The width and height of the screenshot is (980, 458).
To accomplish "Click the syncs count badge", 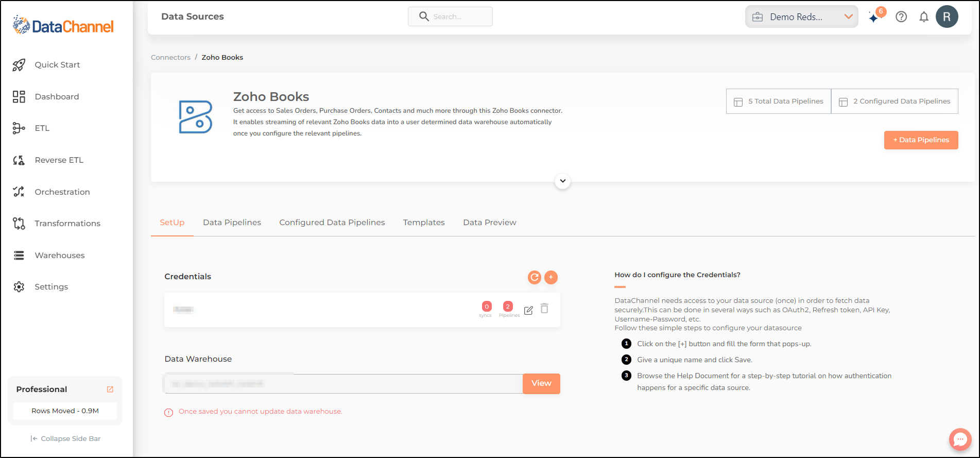I will click(x=487, y=307).
